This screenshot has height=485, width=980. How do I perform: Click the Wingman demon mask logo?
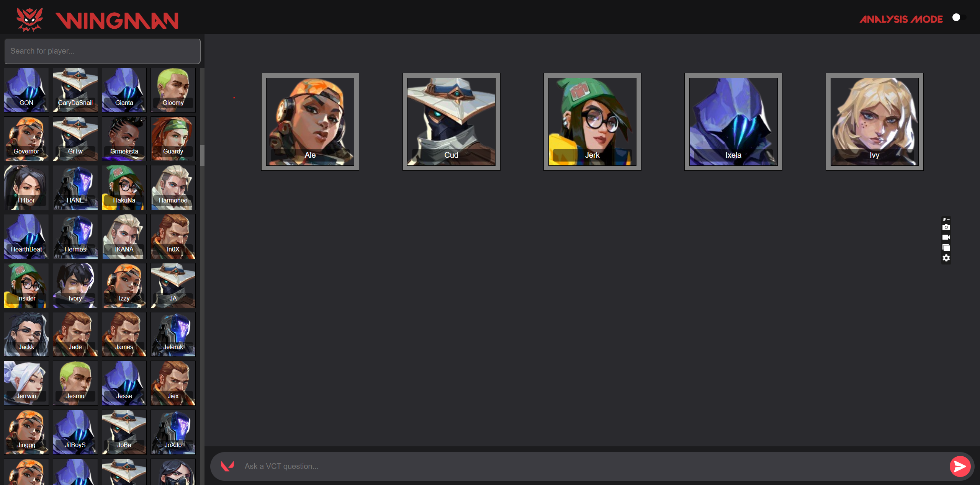[29, 19]
